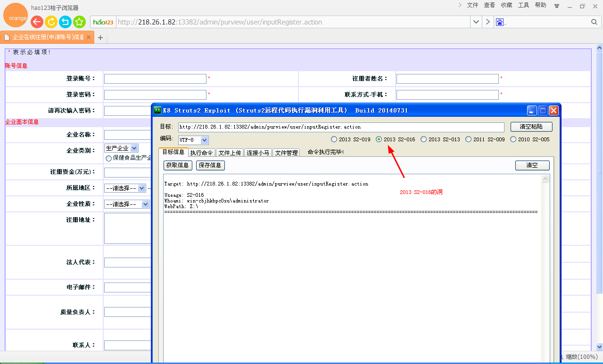Switch to the 执行命令 tab
The height and width of the screenshot is (364, 603).
202,153
